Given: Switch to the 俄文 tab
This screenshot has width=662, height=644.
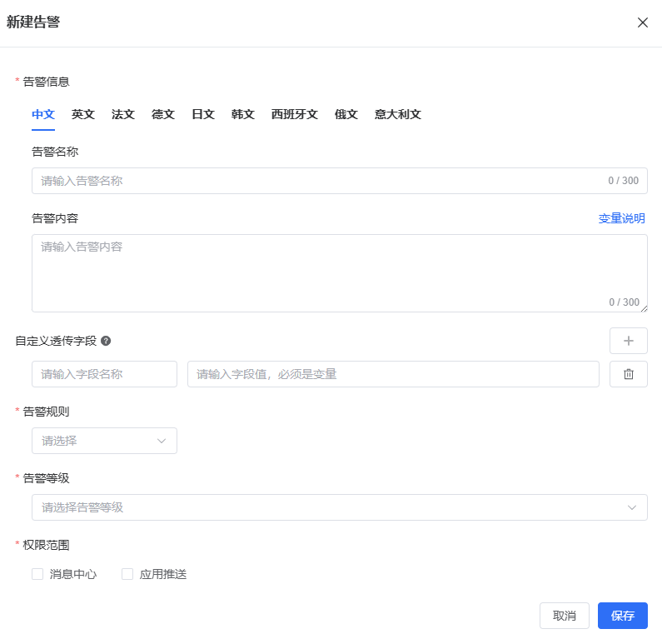Looking at the screenshot, I should pos(346,114).
